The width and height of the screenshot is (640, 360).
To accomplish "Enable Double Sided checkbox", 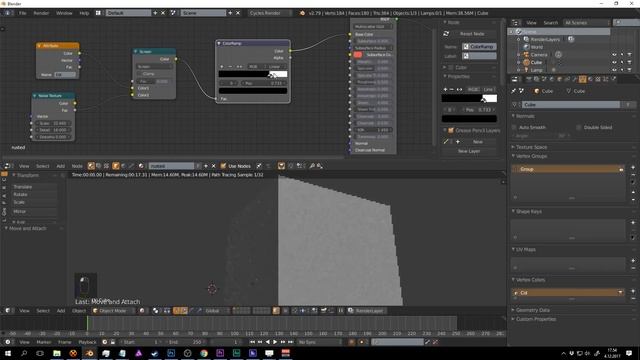I will click(x=579, y=127).
